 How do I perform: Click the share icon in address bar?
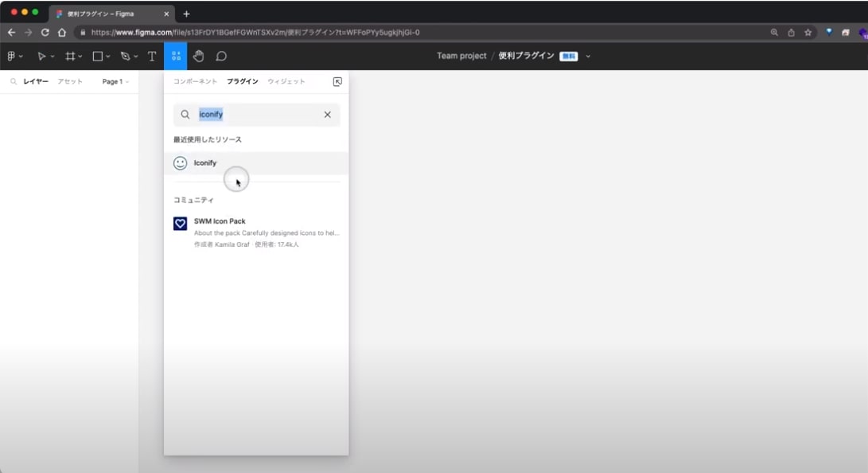791,32
